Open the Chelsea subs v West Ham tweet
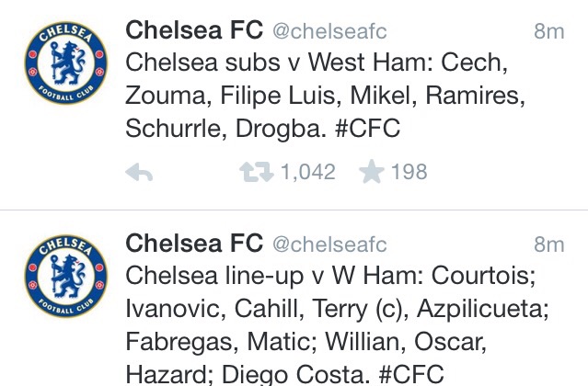Image resolution: width=588 pixels, height=386 pixels. tap(325, 96)
